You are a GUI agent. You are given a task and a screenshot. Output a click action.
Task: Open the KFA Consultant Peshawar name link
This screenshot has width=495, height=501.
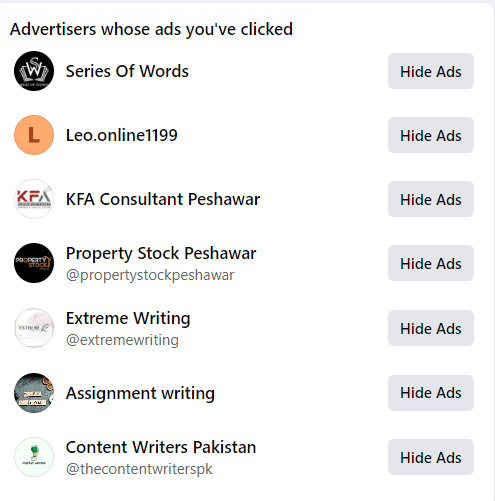coord(163,199)
